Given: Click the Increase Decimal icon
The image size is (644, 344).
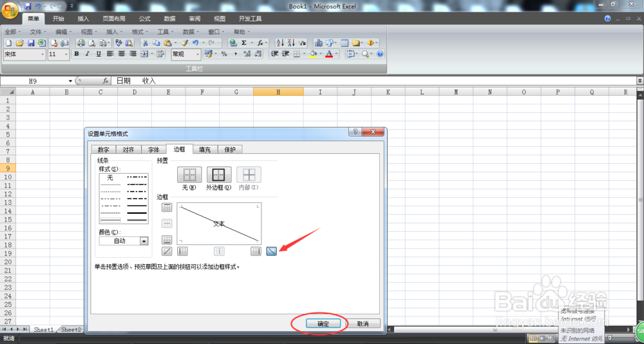Looking at the screenshot, I should [247, 54].
